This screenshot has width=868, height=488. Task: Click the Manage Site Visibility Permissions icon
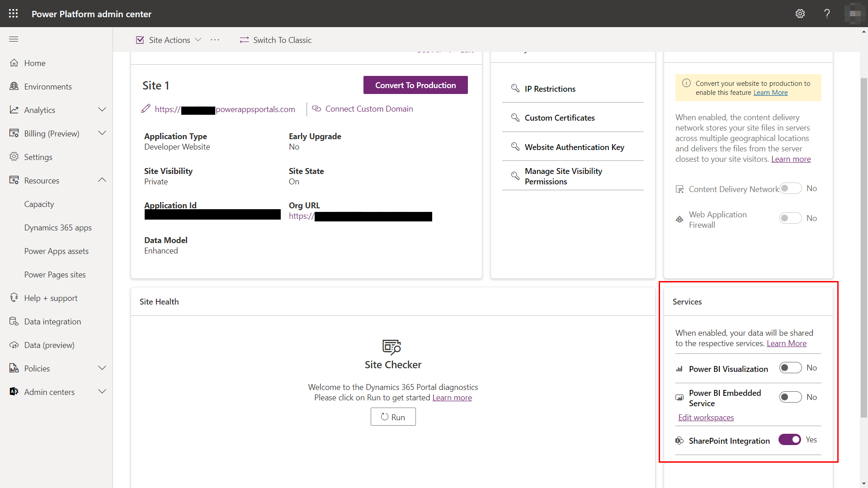coord(514,176)
